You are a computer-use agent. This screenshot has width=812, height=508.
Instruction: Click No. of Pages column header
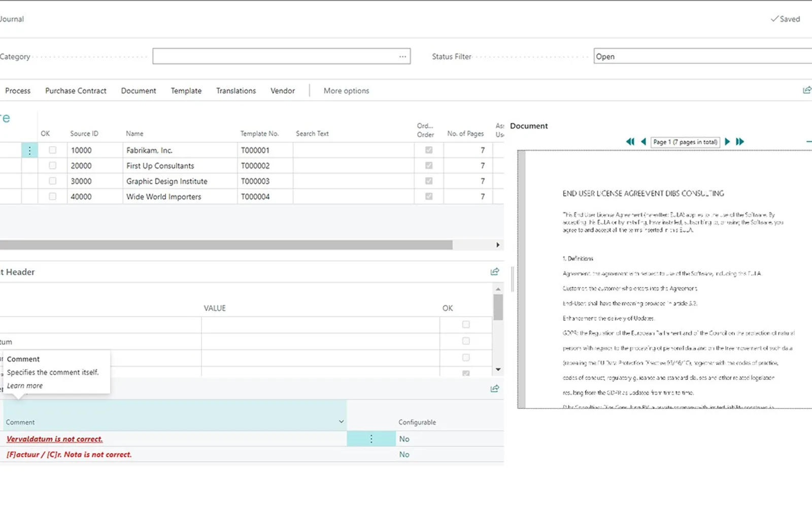465,134
